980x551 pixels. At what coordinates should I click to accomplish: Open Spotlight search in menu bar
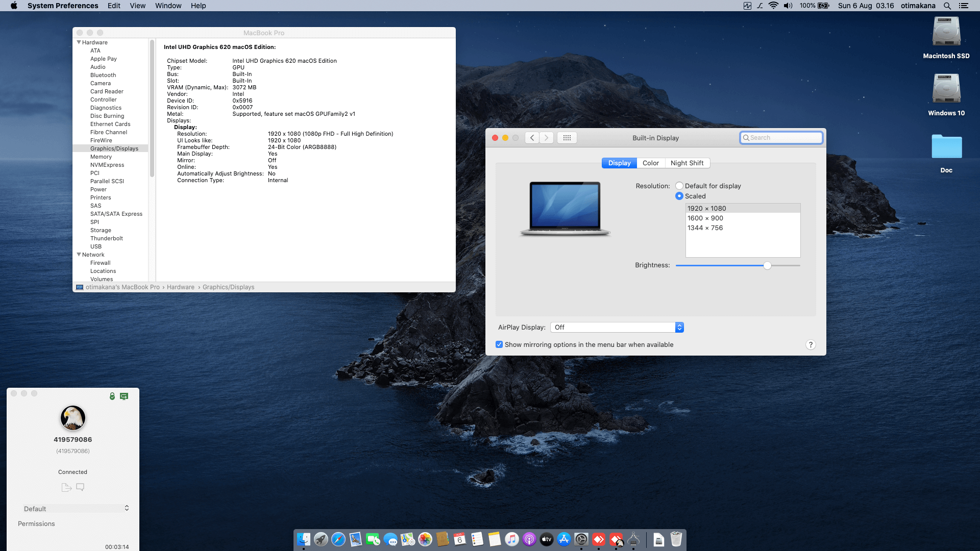pyautogui.click(x=947, y=6)
